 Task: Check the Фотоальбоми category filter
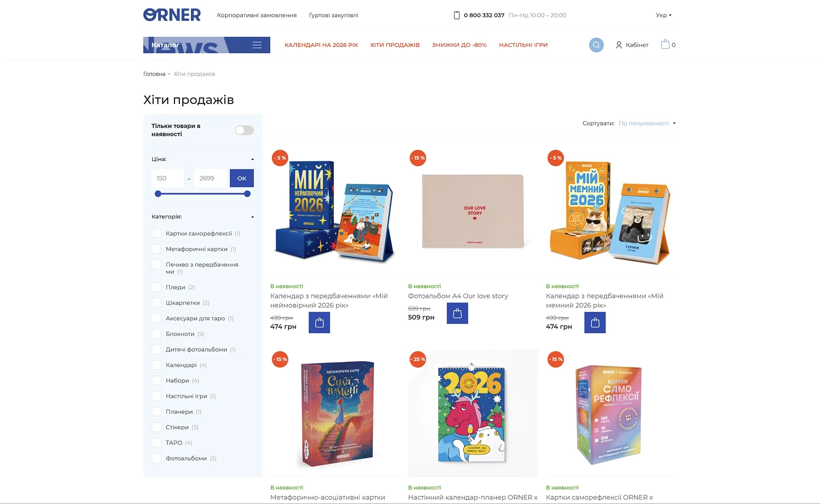157,458
